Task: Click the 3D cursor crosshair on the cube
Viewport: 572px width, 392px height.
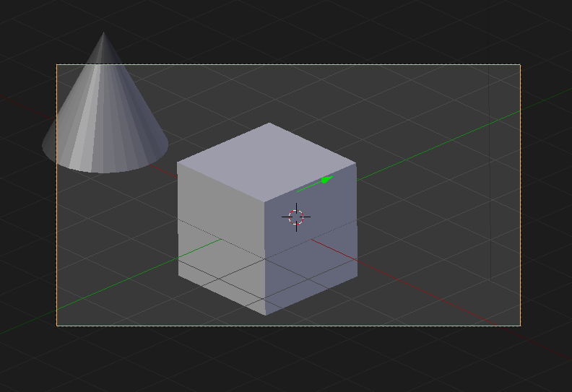Action: (x=296, y=217)
